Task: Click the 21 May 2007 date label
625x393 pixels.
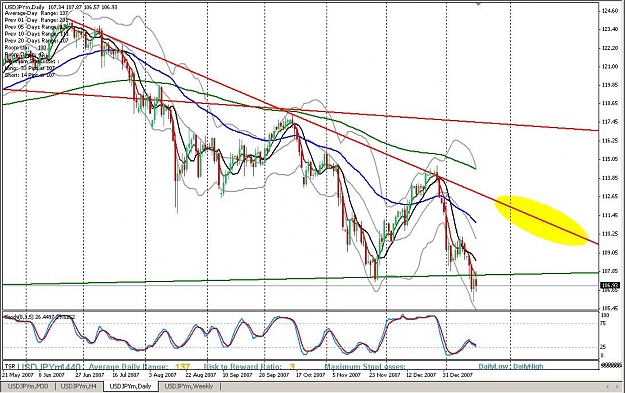Action: pos(17,375)
